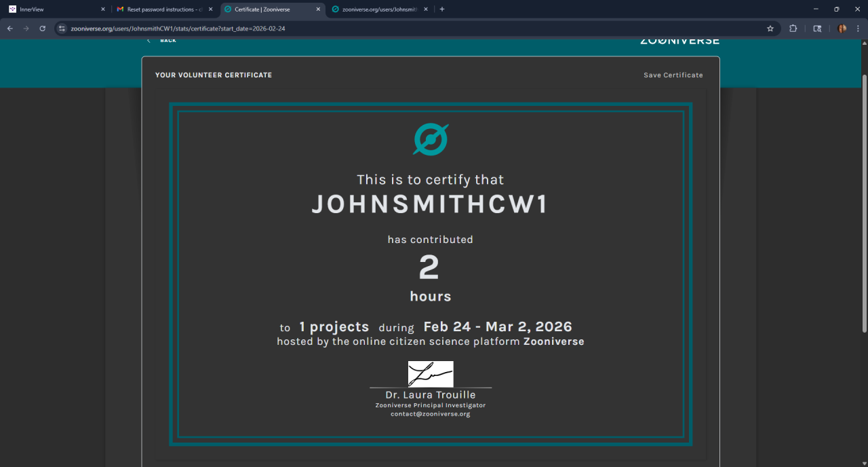Click the browser forward arrow
868x467 pixels.
[26, 29]
